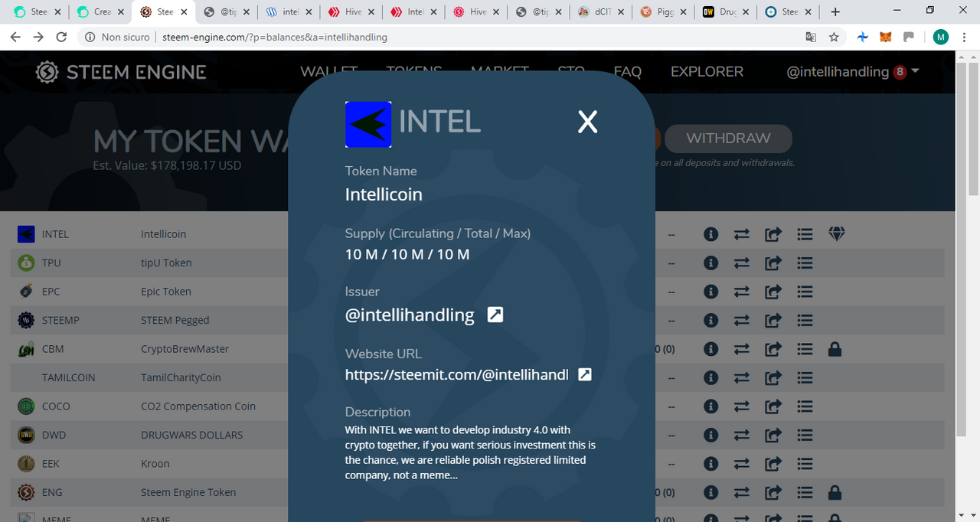This screenshot has height=522, width=980.
Task: Click the TPU token symbol
Action: 51,263
